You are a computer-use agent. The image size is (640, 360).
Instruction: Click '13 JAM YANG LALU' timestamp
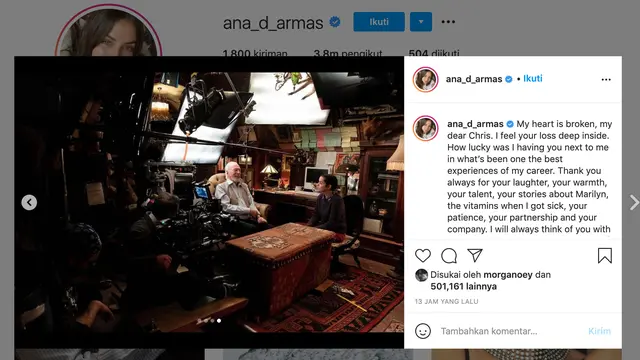[x=447, y=302]
